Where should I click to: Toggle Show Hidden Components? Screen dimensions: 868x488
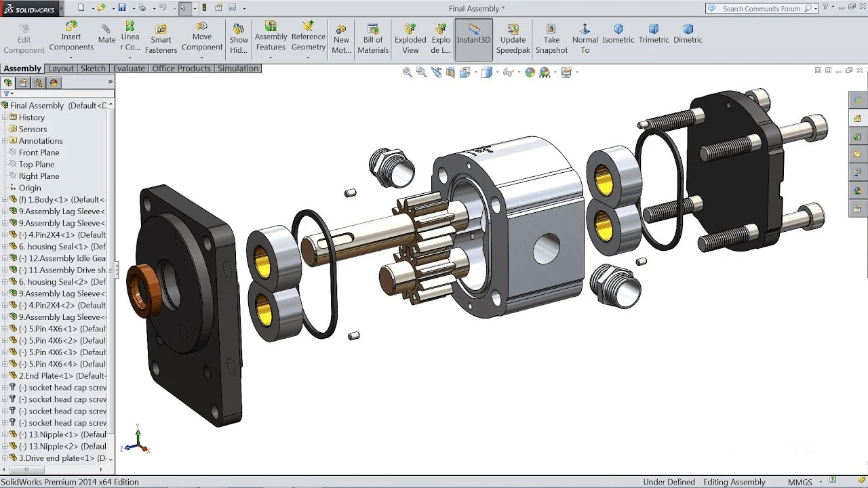[238, 34]
